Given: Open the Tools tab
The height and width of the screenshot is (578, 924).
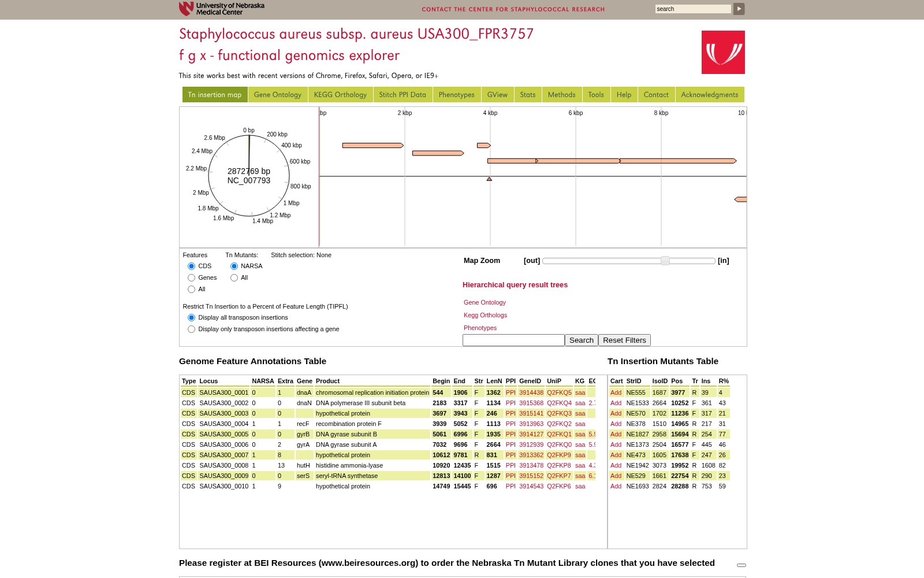Looking at the screenshot, I should 596,95.
